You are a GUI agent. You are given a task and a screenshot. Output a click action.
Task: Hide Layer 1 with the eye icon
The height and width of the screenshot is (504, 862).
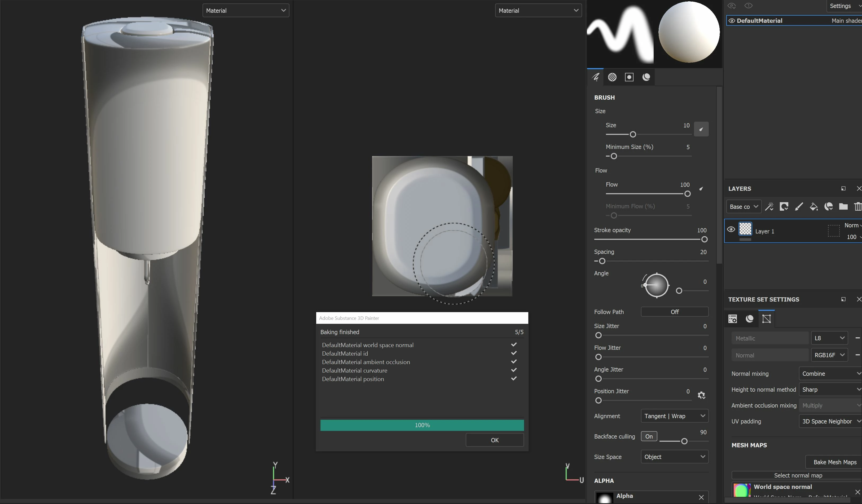coord(731,229)
